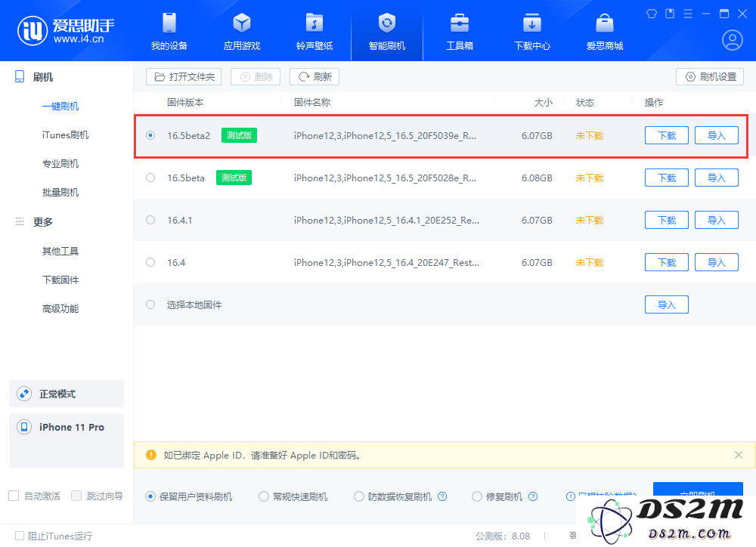Import a local firmware in 选择本地固件 row
756x547 pixels.
click(667, 304)
